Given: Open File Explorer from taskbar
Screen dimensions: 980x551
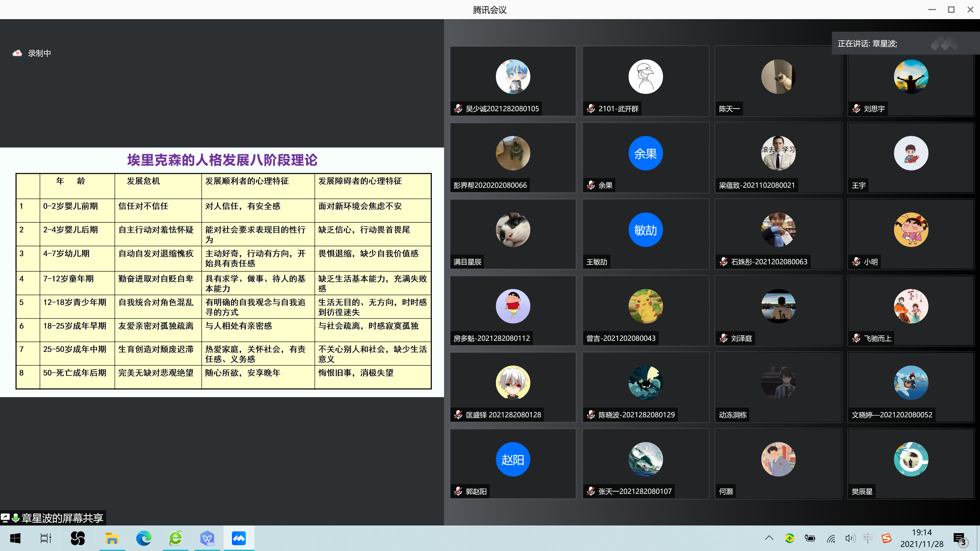Looking at the screenshot, I should [112, 538].
